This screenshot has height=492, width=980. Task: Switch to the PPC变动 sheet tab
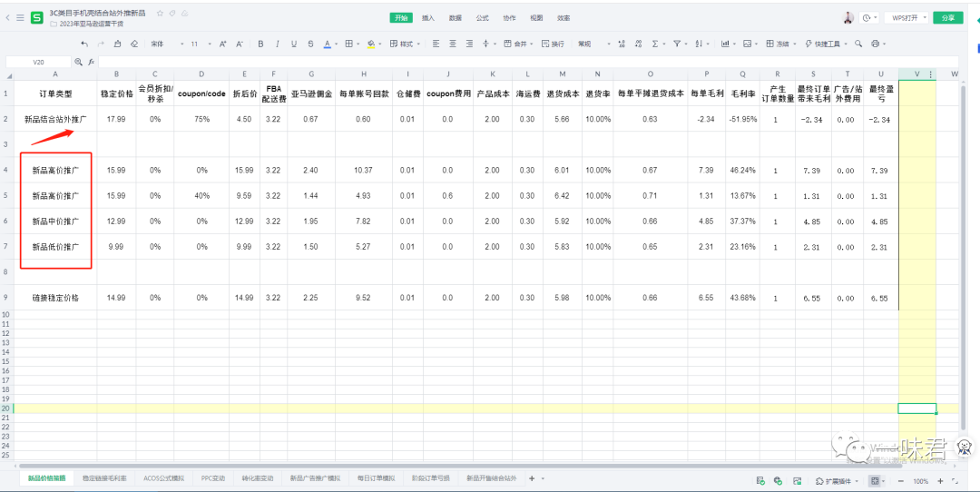pyautogui.click(x=213, y=477)
